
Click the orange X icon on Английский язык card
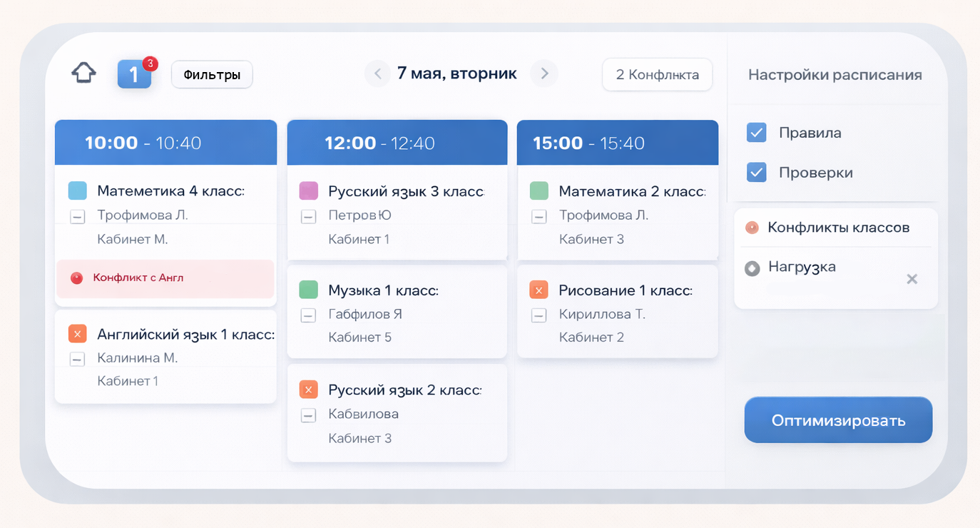[76, 333]
